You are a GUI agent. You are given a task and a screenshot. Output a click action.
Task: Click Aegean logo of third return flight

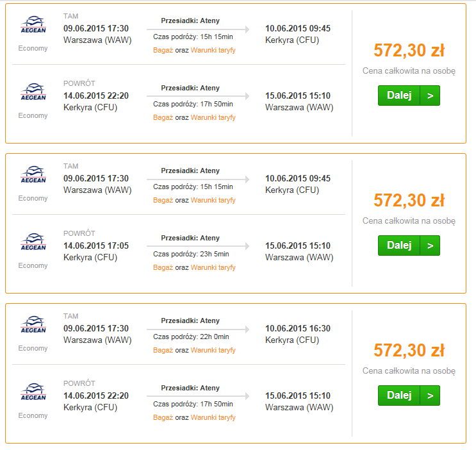click(x=33, y=392)
